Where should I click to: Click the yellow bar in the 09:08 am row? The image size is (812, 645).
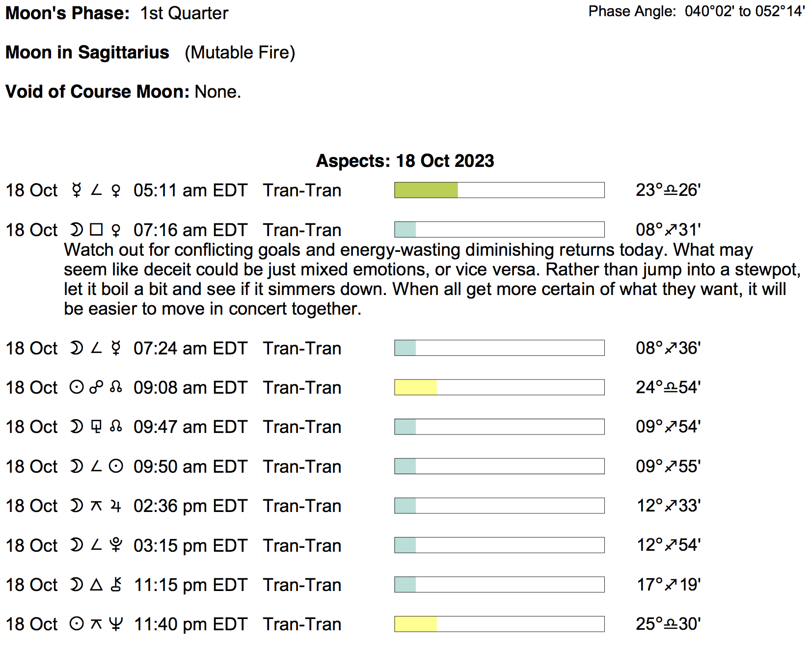(415, 387)
